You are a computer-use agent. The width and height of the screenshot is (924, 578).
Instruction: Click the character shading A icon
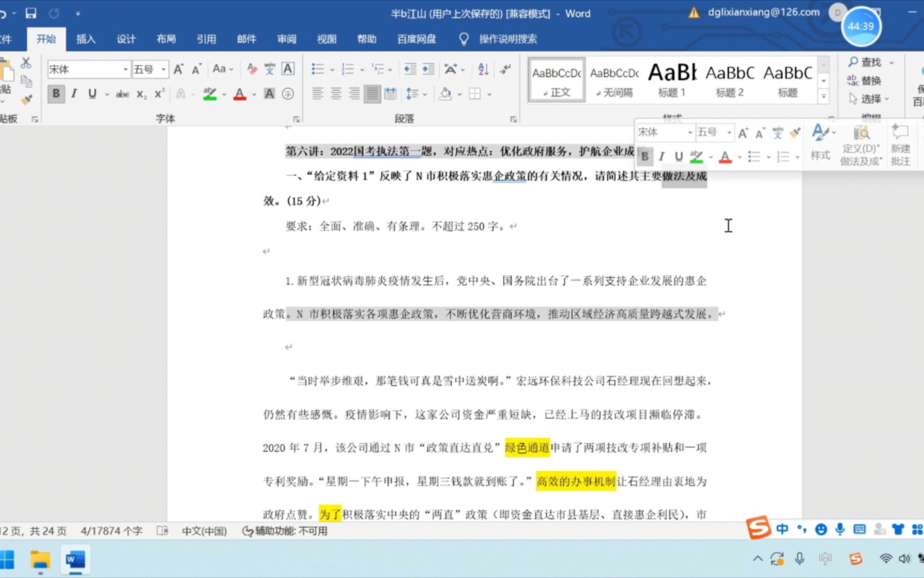[x=269, y=94]
